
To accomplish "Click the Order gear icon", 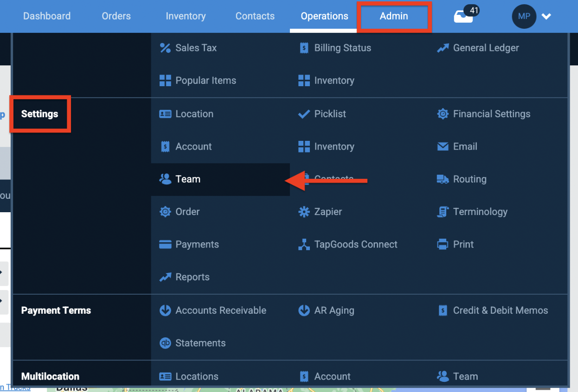I will pyautogui.click(x=165, y=212).
